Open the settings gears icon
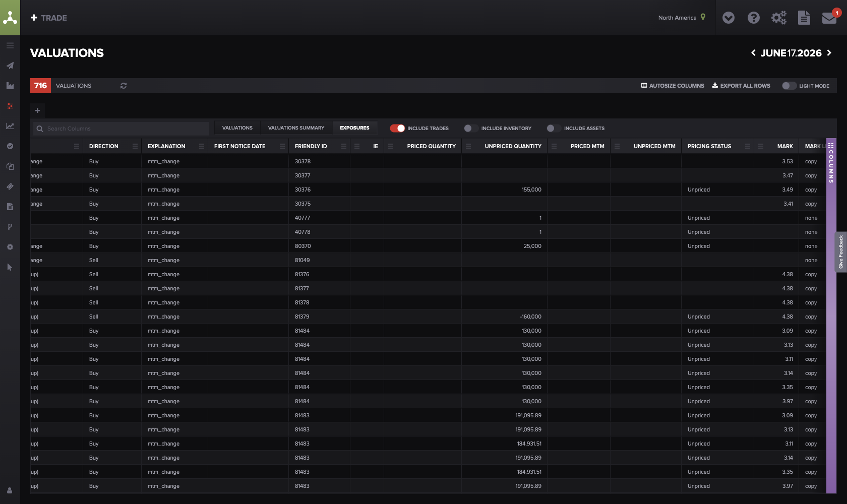This screenshot has width=847, height=504. 779,18
